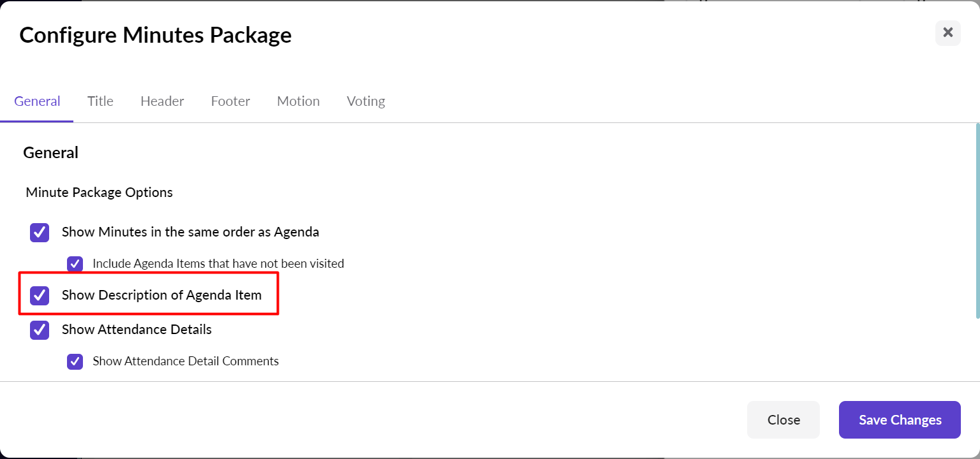Switch to the General tab
Image resolution: width=980 pixels, height=459 pixels.
[x=37, y=101]
